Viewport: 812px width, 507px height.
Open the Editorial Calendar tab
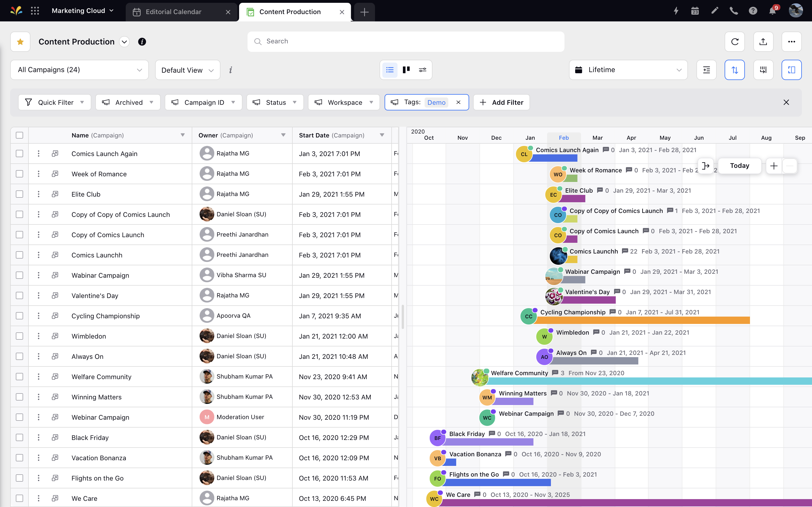[x=173, y=11]
